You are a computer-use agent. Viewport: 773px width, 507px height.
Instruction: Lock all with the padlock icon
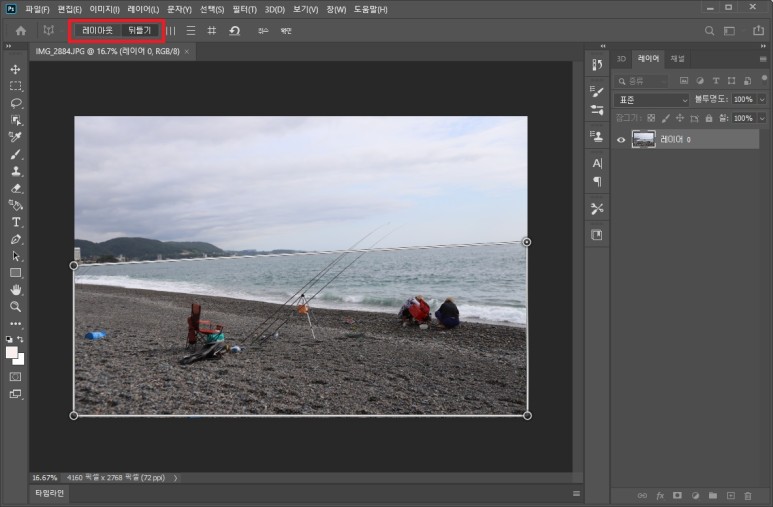click(x=709, y=118)
